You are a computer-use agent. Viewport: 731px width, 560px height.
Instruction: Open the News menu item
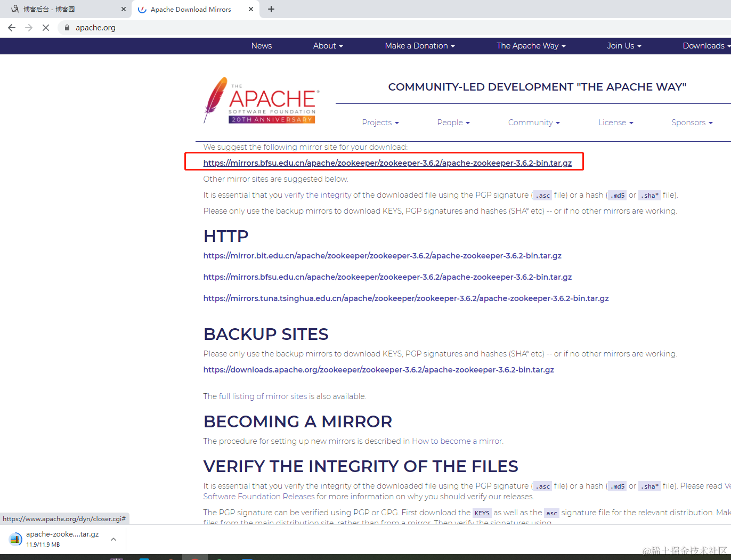[x=262, y=46]
